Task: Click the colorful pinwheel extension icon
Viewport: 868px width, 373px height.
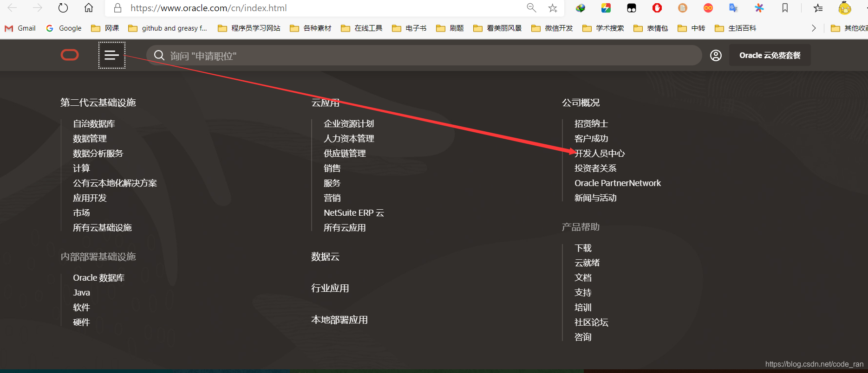Action: [759, 8]
